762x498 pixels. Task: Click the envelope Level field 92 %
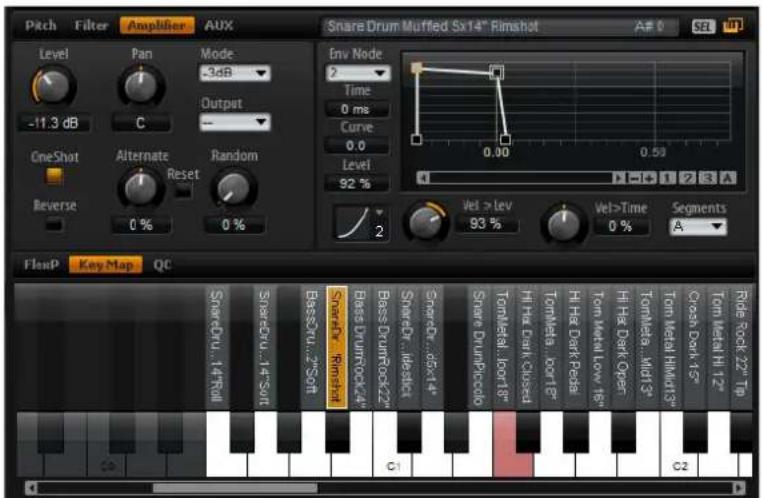[357, 184]
